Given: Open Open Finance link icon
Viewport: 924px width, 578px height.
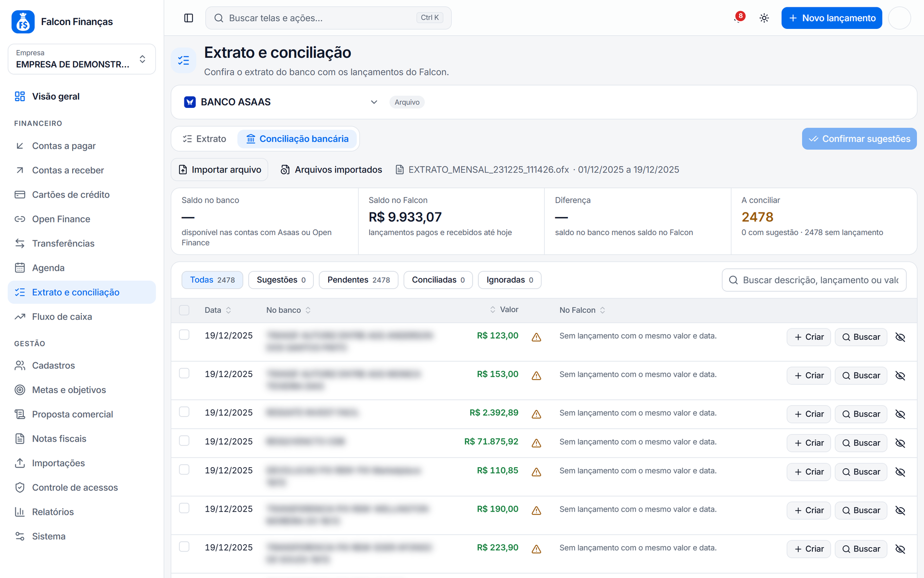Looking at the screenshot, I should point(20,219).
